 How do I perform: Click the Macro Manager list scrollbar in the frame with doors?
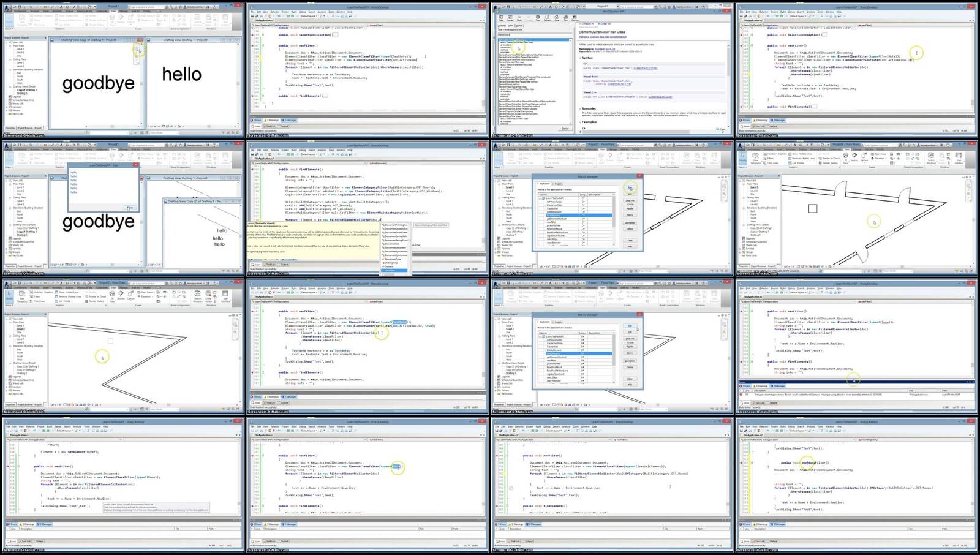point(614,219)
